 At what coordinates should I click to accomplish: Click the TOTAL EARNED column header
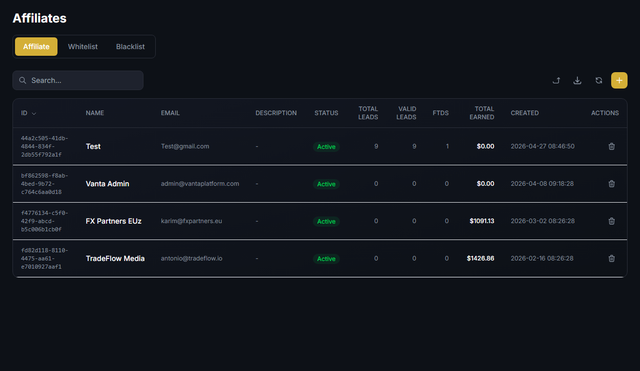(x=482, y=113)
